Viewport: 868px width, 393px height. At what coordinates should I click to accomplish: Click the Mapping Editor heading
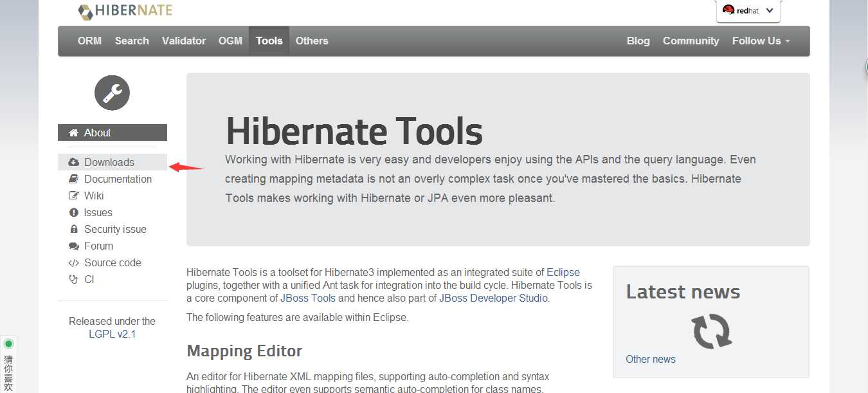tap(244, 351)
